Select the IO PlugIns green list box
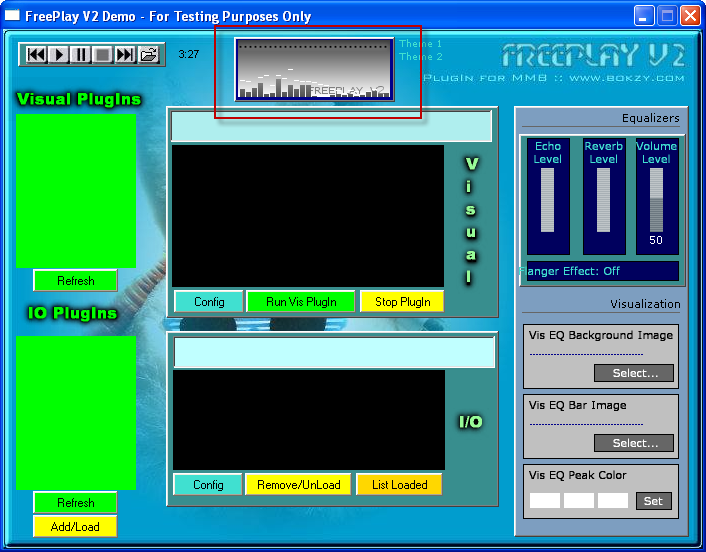706x552 pixels. tap(76, 413)
